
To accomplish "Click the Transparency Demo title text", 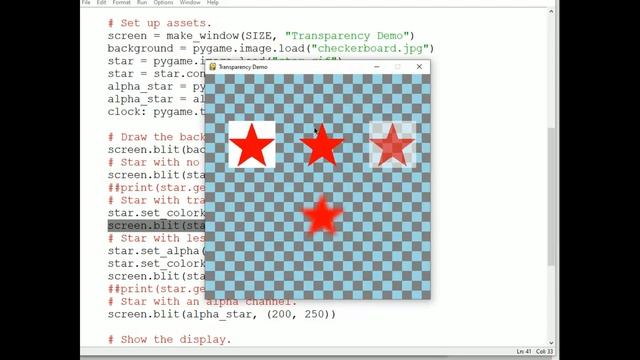I will [x=243, y=67].
